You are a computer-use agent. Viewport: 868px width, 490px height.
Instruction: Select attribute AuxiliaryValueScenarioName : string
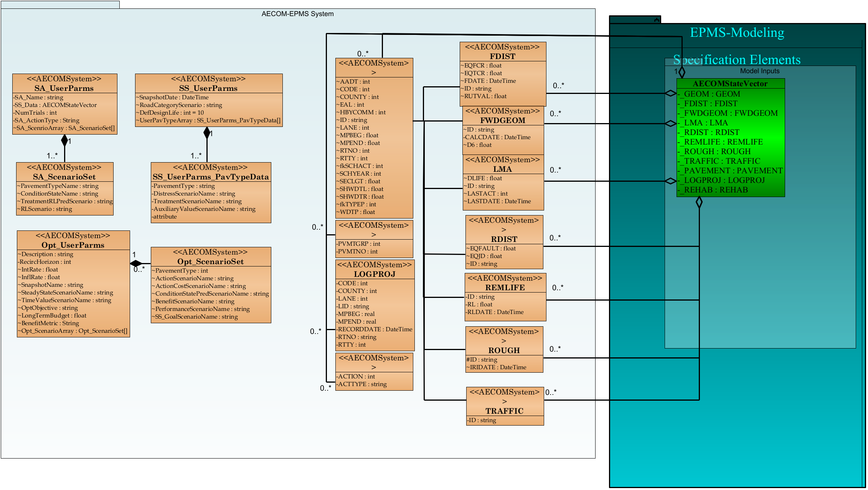[203, 209]
